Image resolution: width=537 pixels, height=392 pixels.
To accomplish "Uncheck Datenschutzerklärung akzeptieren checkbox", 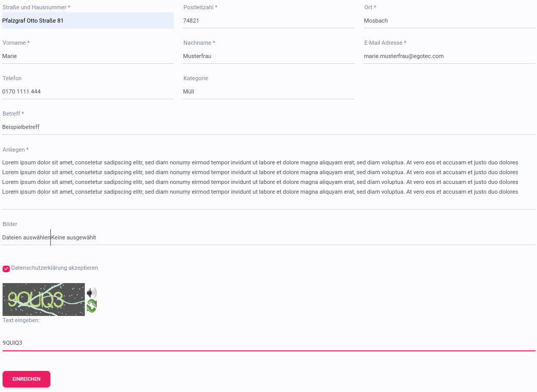I will (6, 269).
